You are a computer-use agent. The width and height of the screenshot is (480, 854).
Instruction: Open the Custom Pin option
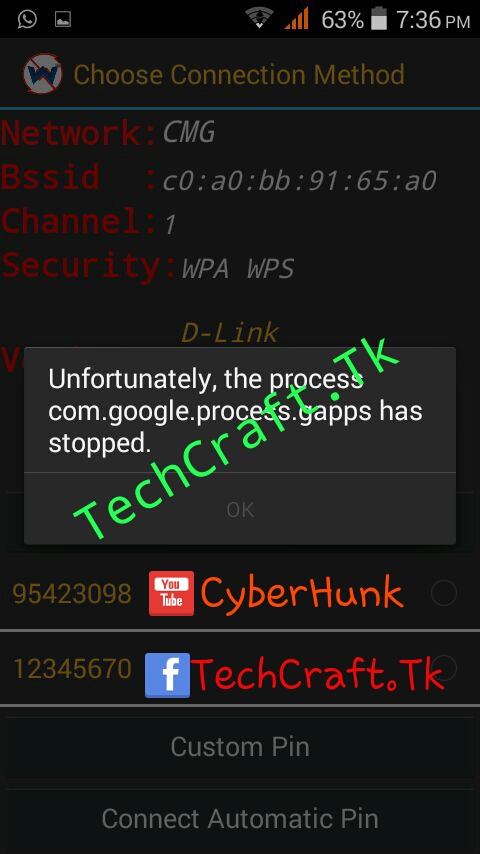tap(240, 746)
